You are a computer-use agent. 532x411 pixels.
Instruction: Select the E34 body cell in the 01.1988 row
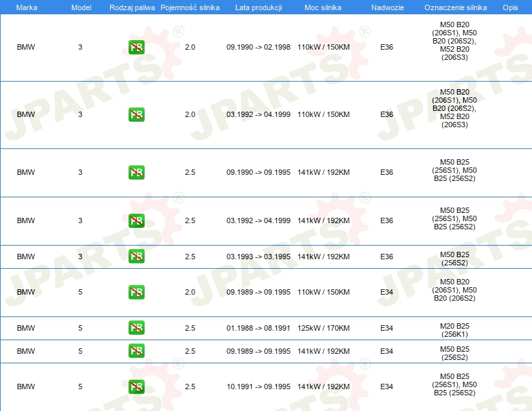(387, 328)
